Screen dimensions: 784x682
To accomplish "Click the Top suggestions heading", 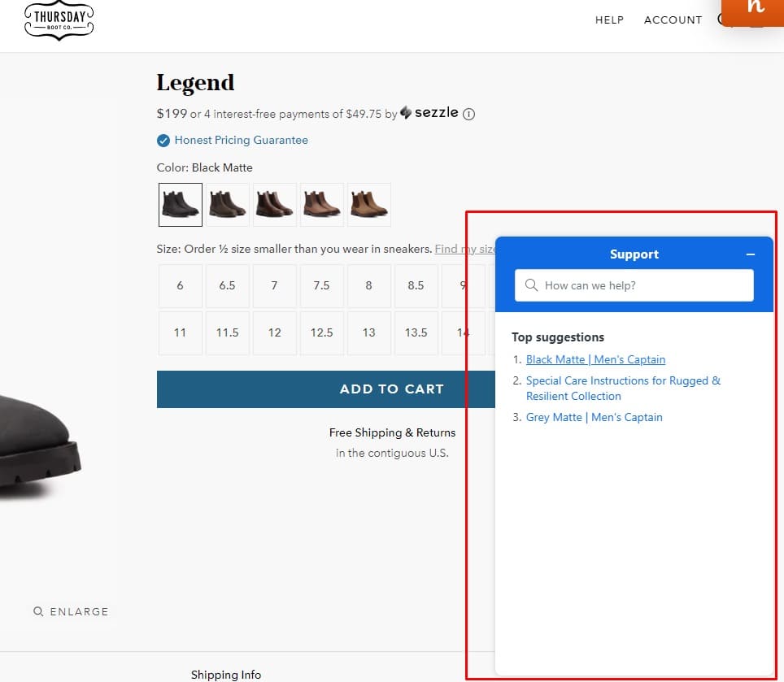I will point(558,337).
